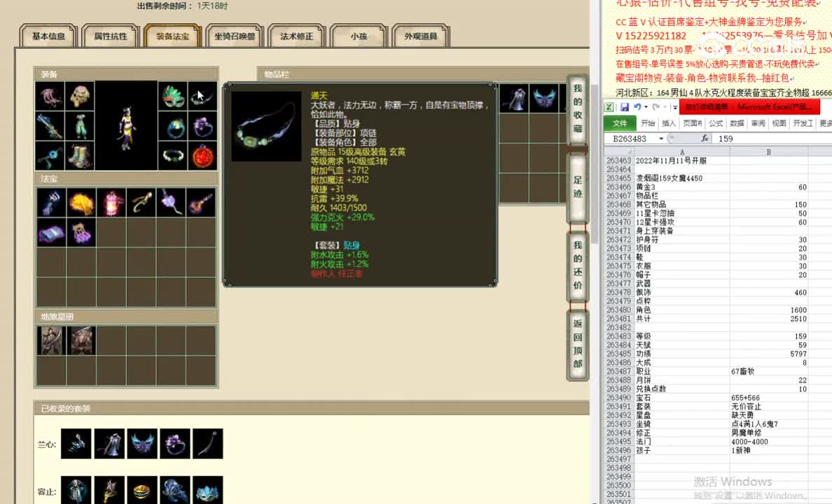Viewport: 832px width, 504px height.
Task: Select the first item in 容止 set
Action: pyautogui.click(x=76, y=490)
